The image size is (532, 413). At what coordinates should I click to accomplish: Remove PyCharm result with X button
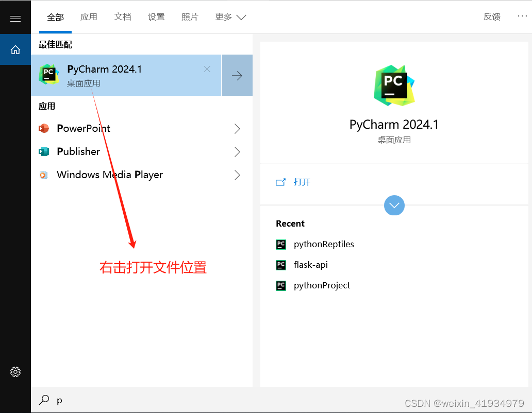[x=207, y=69]
